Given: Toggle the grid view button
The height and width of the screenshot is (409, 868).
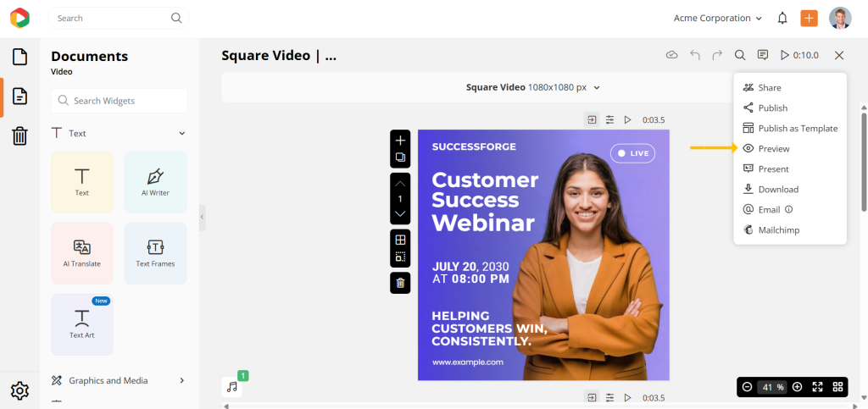Looking at the screenshot, I should pos(837,387).
